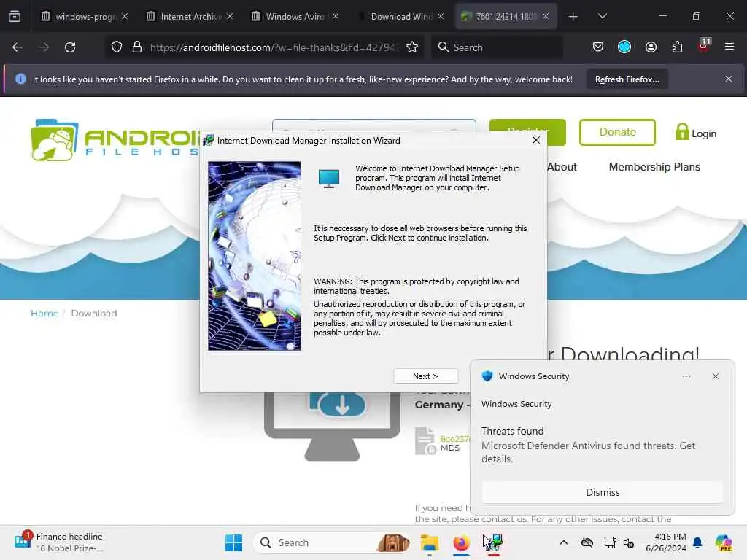Screen dimensions: 747x560
Task: Open the Finance headline widget
Action: 59,542
